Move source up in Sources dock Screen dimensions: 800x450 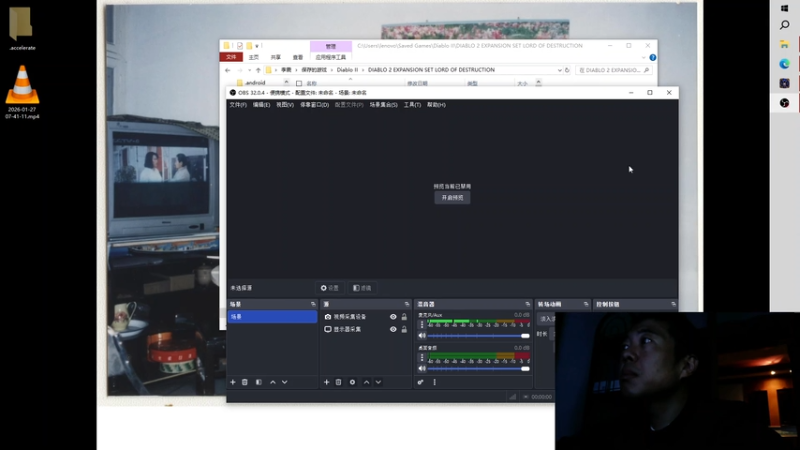point(366,382)
